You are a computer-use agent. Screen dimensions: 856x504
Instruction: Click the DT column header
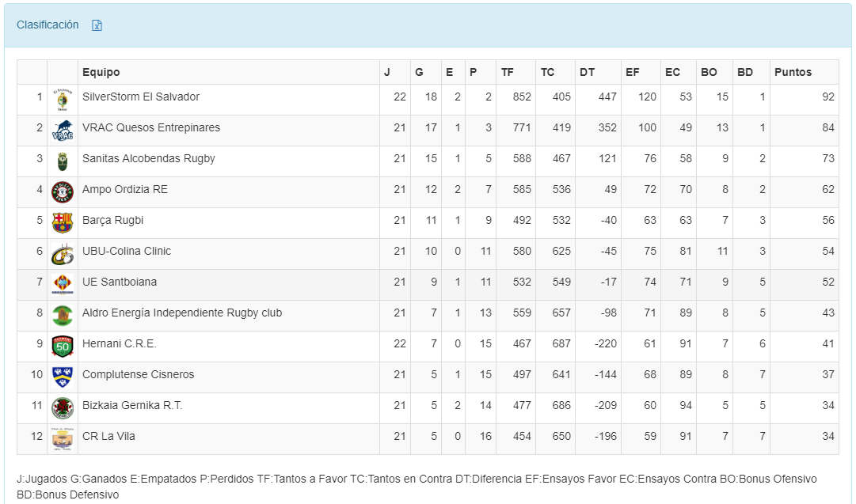point(587,72)
